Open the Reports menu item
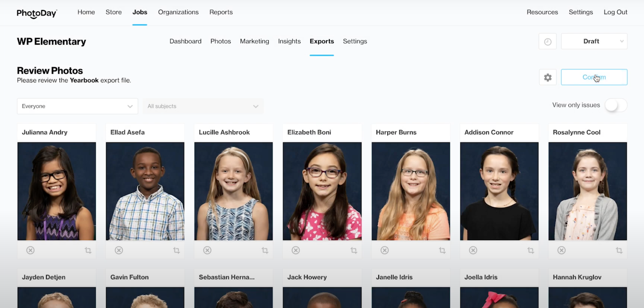Image resolution: width=644 pixels, height=308 pixels. [x=221, y=12]
